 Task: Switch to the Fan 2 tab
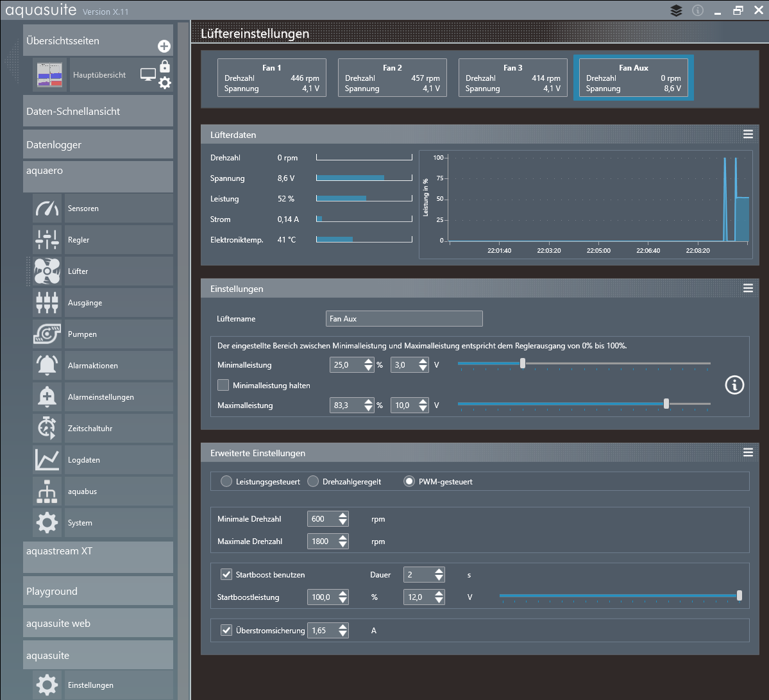pyautogui.click(x=392, y=78)
